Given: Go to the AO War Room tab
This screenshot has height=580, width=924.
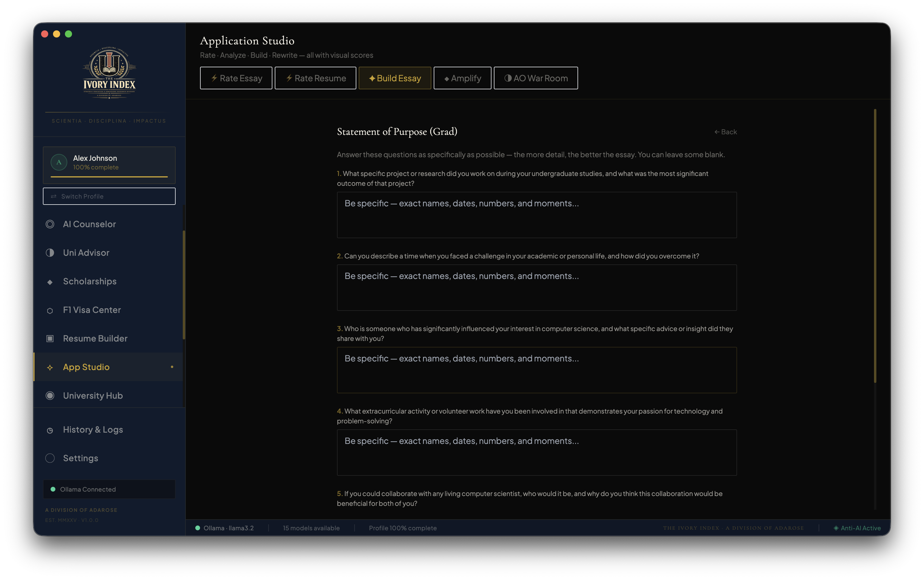Looking at the screenshot, I should 536,78.
